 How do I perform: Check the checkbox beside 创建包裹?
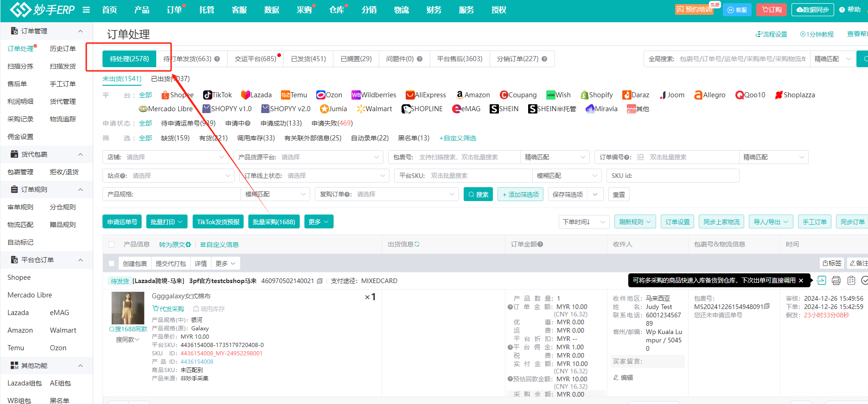[111, 263]
